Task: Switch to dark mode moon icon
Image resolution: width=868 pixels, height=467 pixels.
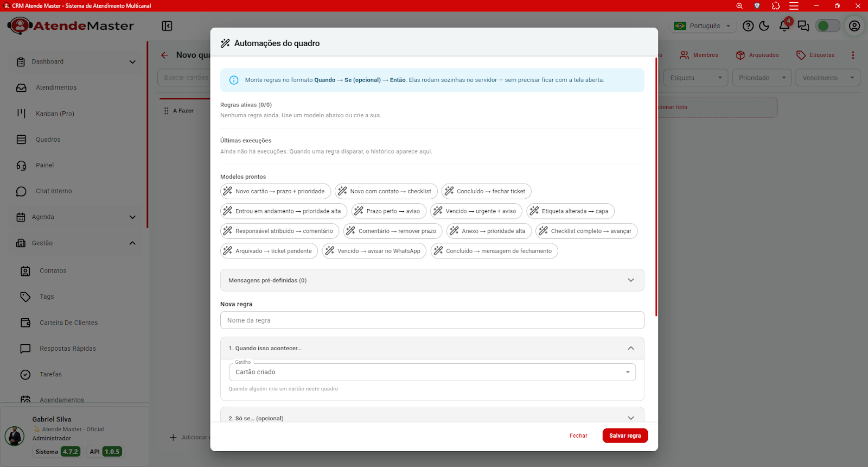Action: tap(764, 26)
